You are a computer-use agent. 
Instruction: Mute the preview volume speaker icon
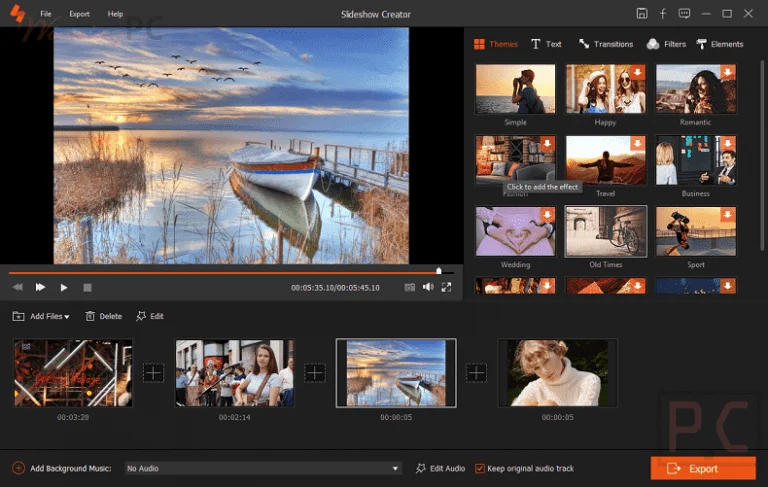428,287
